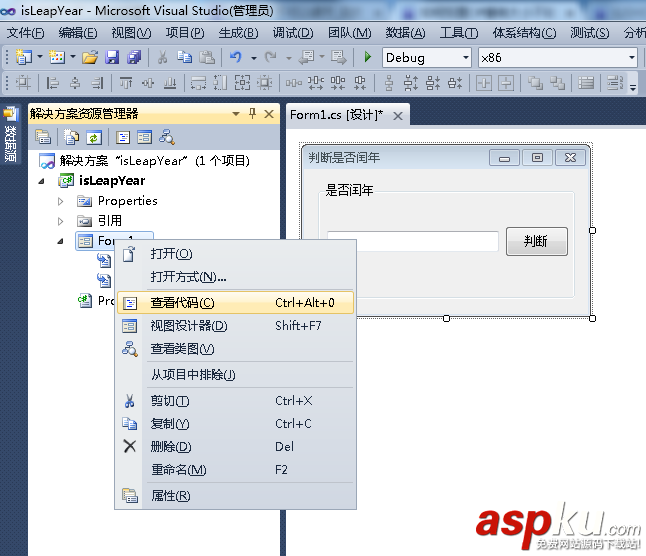This screenshot has height=556, width=646.
Task: Select 查看类图(V) in context menu
Action: coord(235,349)
